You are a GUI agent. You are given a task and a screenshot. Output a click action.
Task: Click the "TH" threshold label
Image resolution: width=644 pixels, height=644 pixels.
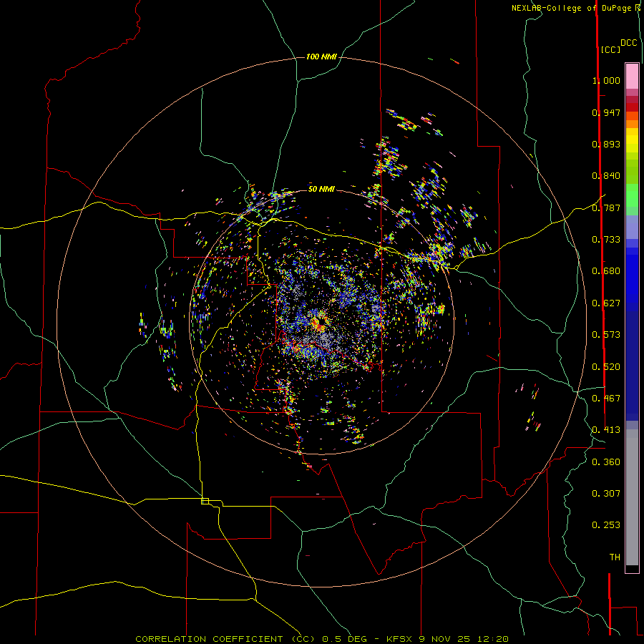point(615,557)
